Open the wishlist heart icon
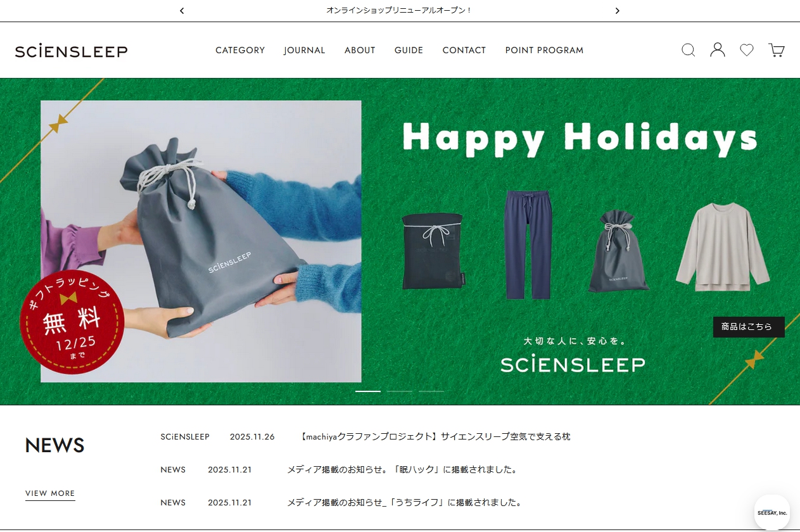The image size is (800, 532). [x=747, y=50]
